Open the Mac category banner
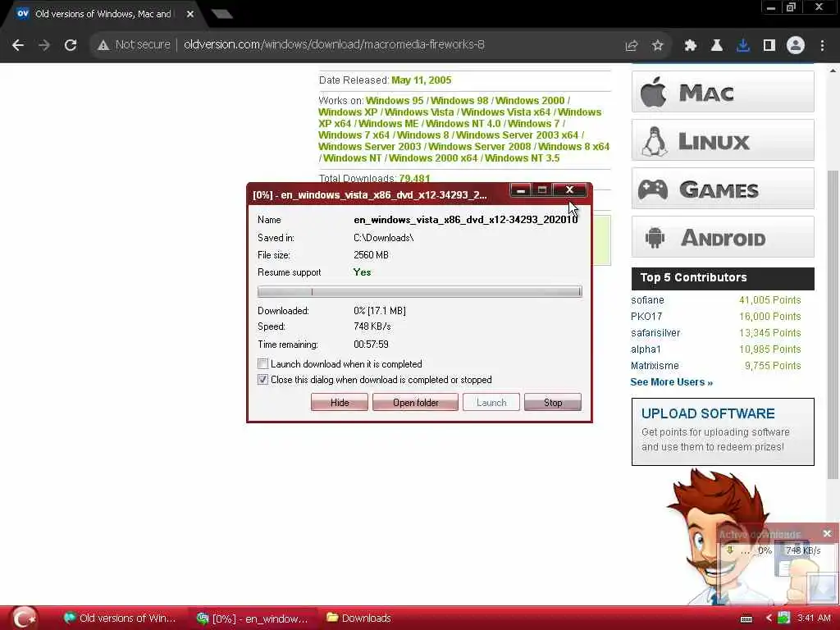840x630 pixels. [x=722, y=92]
